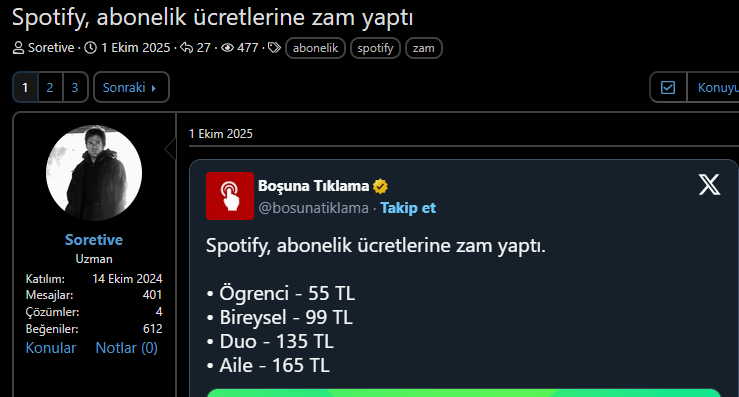Click the eye views icon near 477
The width and height of the screenshot is (739, 397).
pyautogui.click(x=228, y=48)
